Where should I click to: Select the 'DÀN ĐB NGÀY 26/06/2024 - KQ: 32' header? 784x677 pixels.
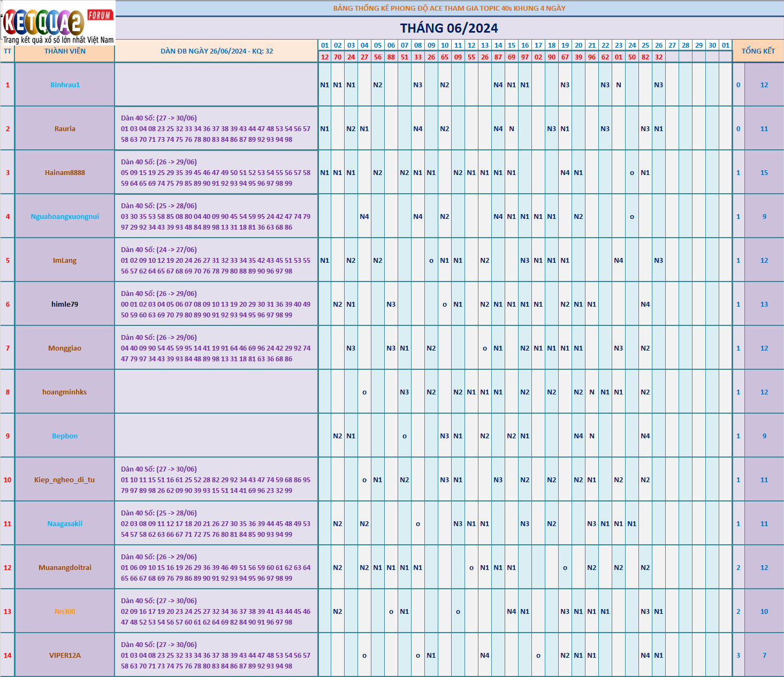click(x=217, y=51)
